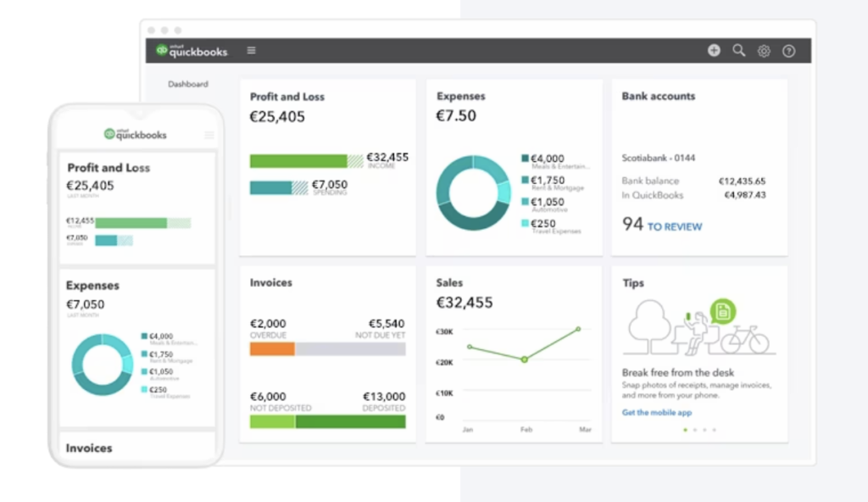Click the March point on Sales chart

coord(578,329)
